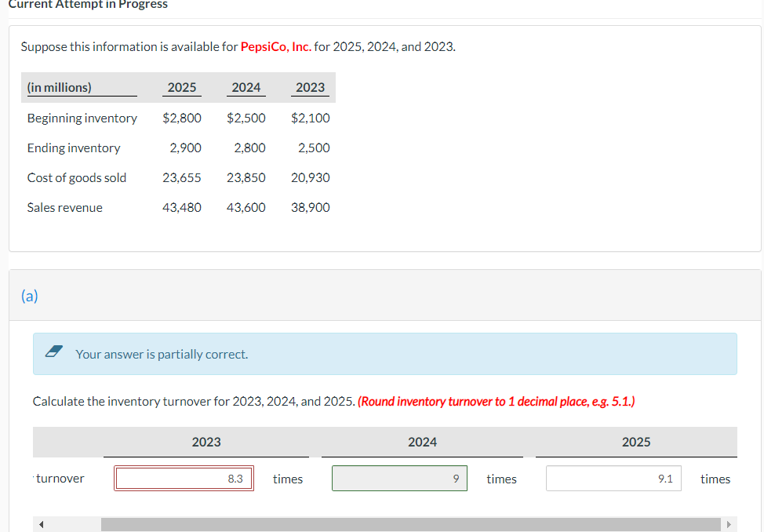This screenshot has height=532, width=764.
Task: Click the red rounding instruction text
Action: click(496, 401)
